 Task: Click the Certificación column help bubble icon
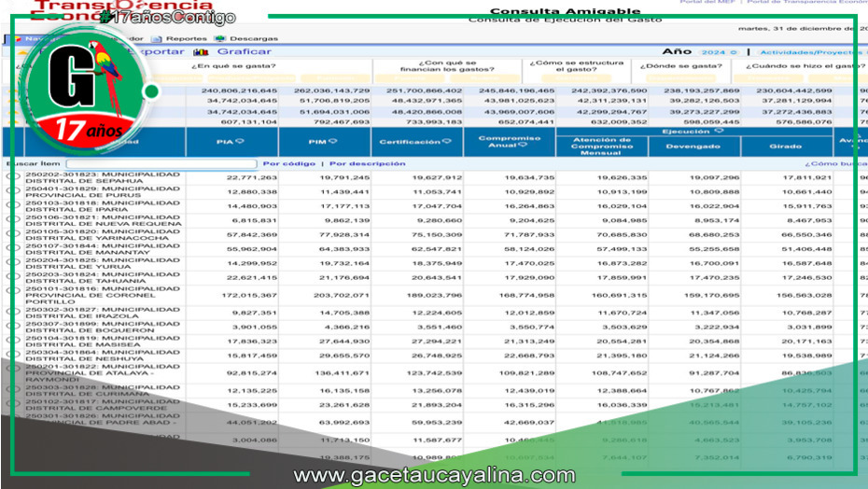pos(447,141)
